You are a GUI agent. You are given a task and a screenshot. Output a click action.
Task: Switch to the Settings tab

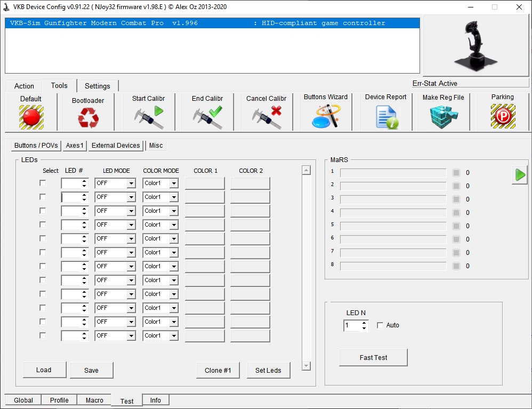pos(98,86)
